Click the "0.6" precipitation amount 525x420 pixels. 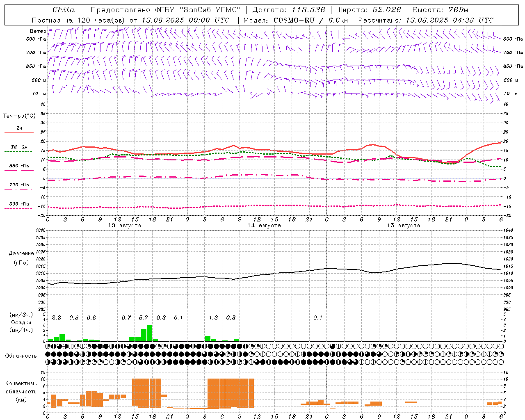pyautogui.click(x=91, y=318)
